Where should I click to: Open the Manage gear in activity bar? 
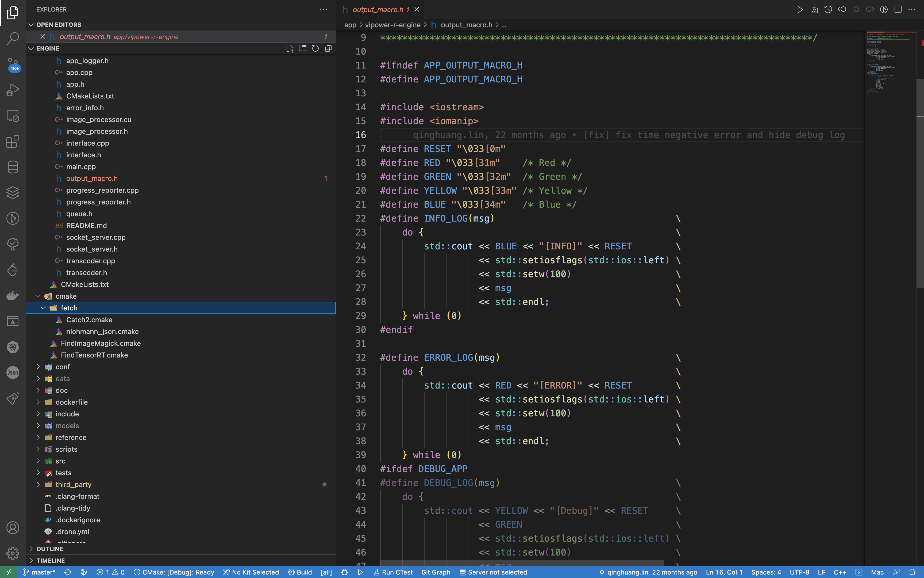13,553
